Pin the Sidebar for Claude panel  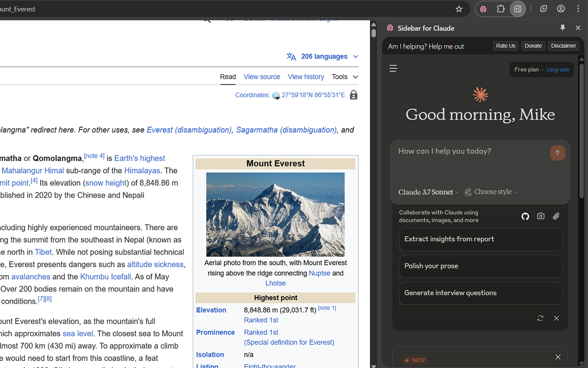[563, 28]
